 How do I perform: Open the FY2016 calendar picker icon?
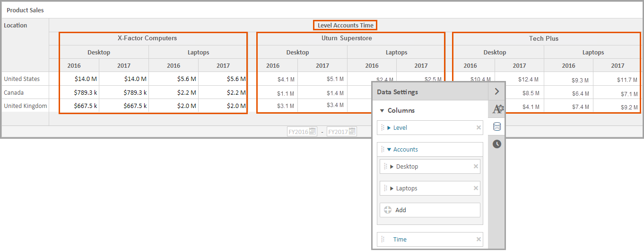pyautogui.click(x=313, y=132)
